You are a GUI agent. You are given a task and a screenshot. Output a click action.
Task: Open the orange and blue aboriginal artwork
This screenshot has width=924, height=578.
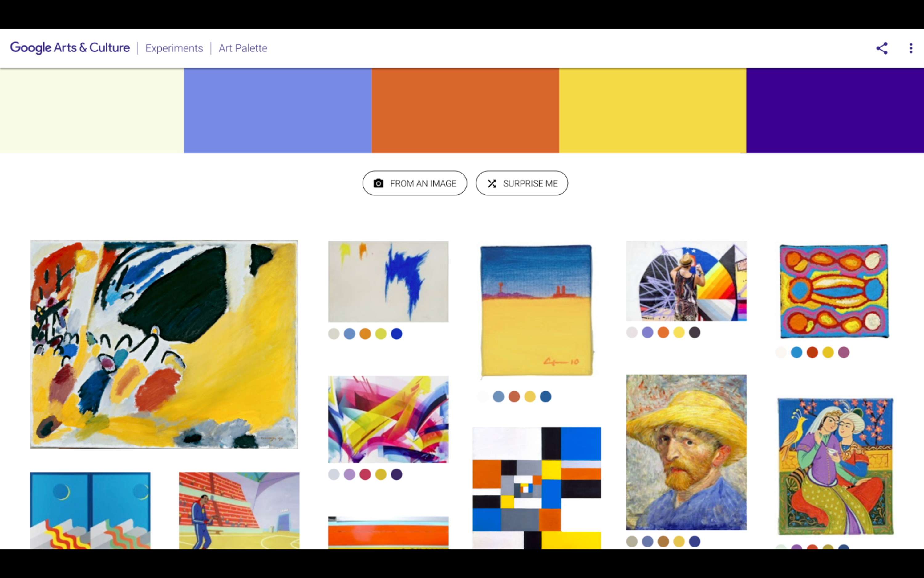834,291
